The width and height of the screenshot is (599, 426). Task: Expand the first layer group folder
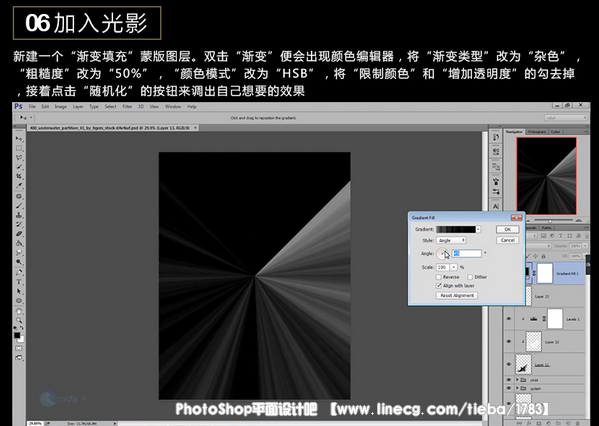click(x=517, y=380)
